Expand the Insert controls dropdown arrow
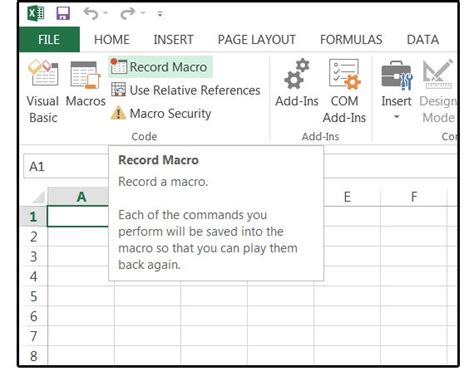474x371 pixels. 396,117
